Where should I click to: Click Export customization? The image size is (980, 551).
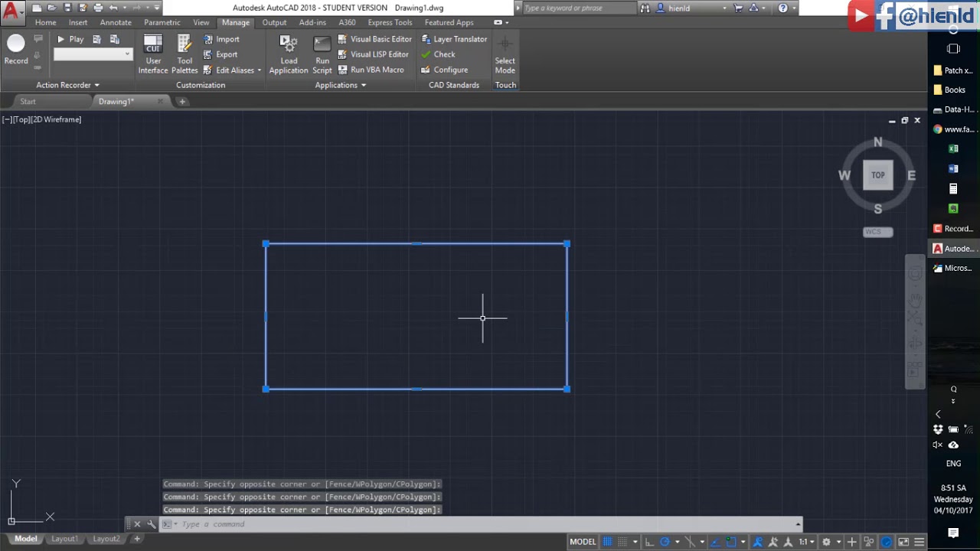[220, 54]
